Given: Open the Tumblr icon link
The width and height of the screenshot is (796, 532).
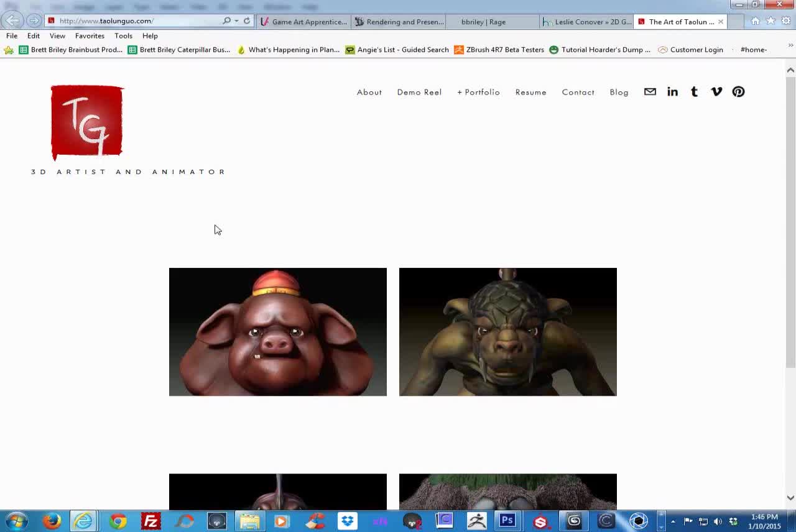Looking at the screenshot, I should pos(694,91).
